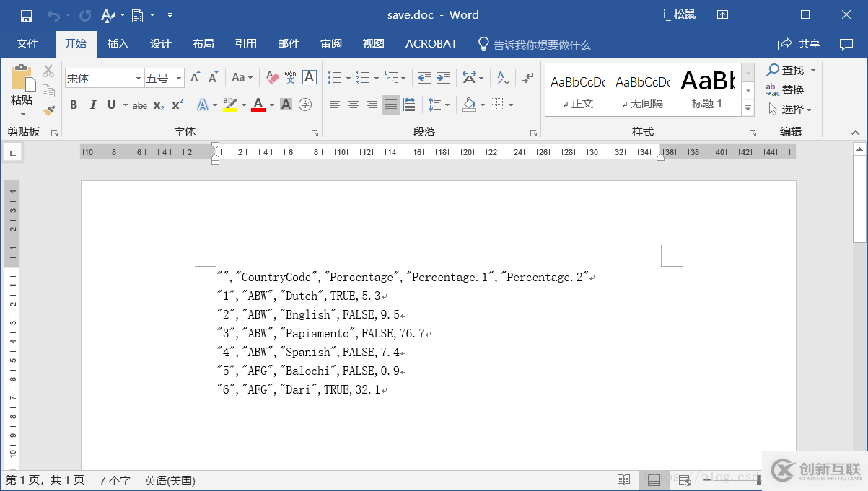The height and width of the screenshot is (491, 868).
Task: Click the Cut scissors icon
Action: pyautogui.click(x=48, y=71)
